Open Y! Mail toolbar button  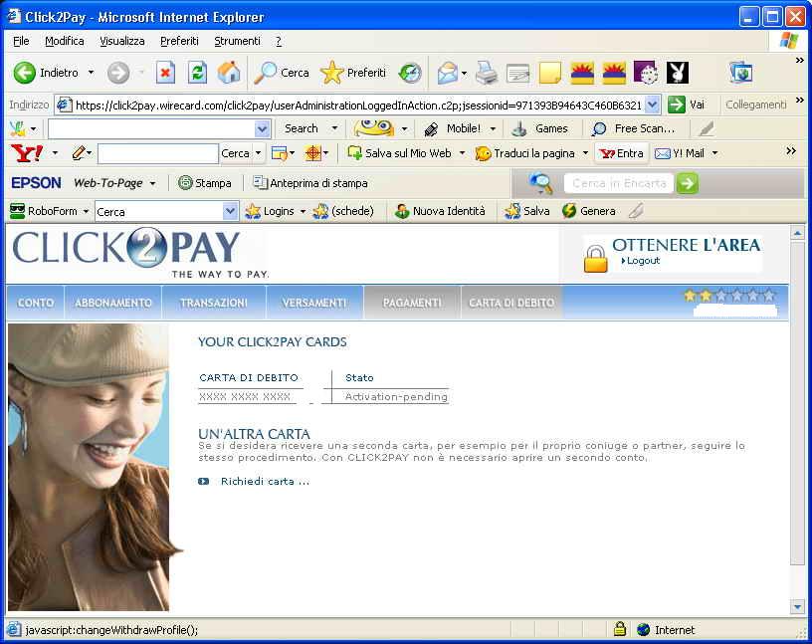680,153
